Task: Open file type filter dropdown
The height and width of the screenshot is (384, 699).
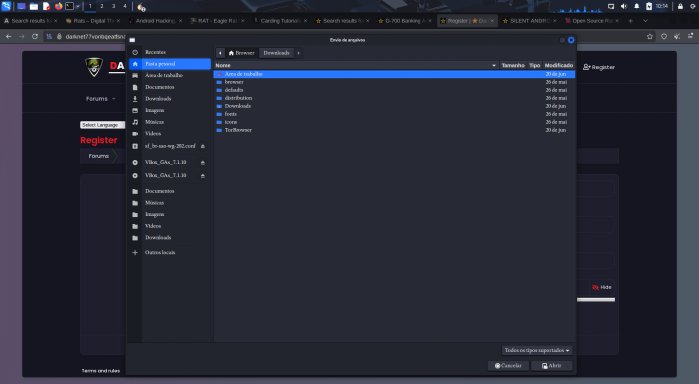Action: pos(537,351)
